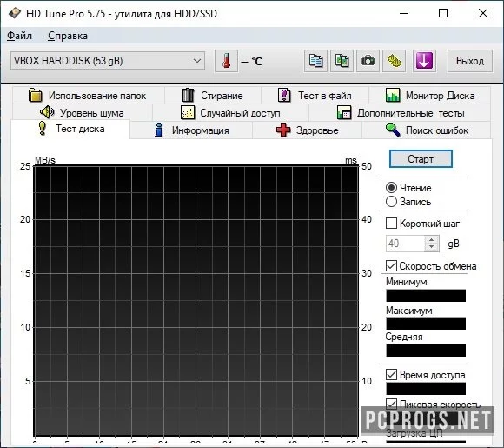Click the camera save screenshot icon
The image size is (504, 448).
pos(368,61)
